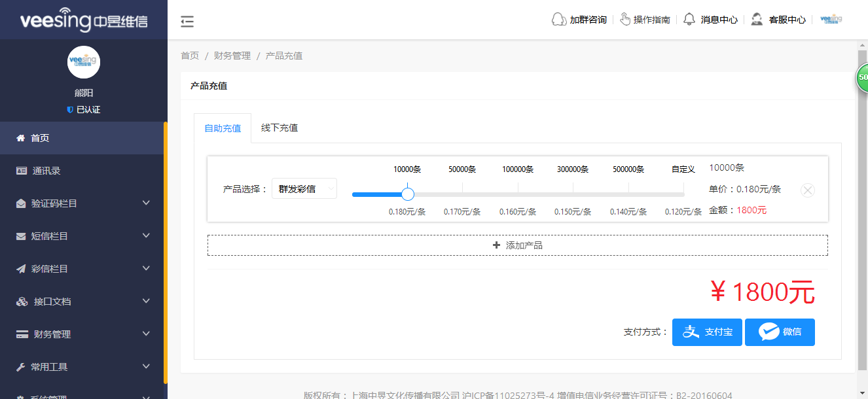Click the sidebar collapse icon beside the breadcrumb
Image resolution: width=868 pixels, height=399 pixels.
coord(187,22)
